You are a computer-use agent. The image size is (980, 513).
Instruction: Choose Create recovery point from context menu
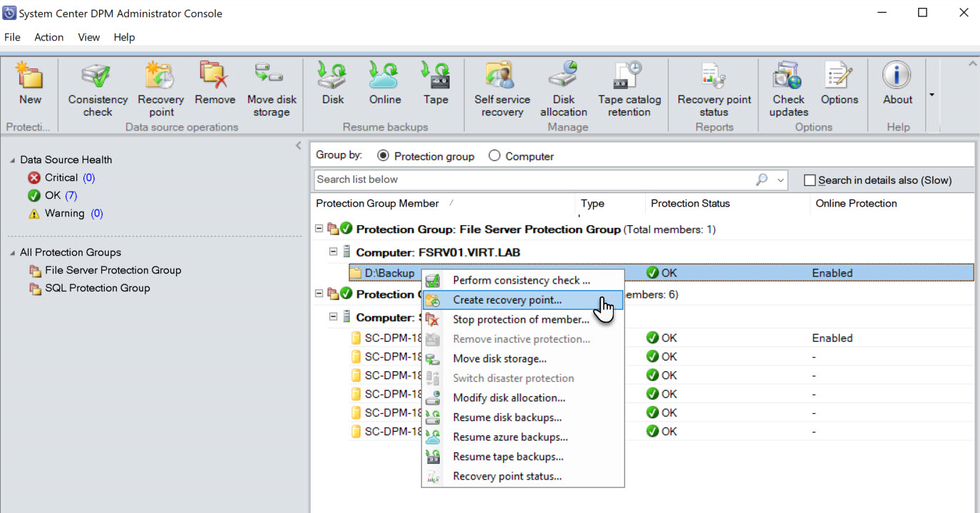coord(522,300)
